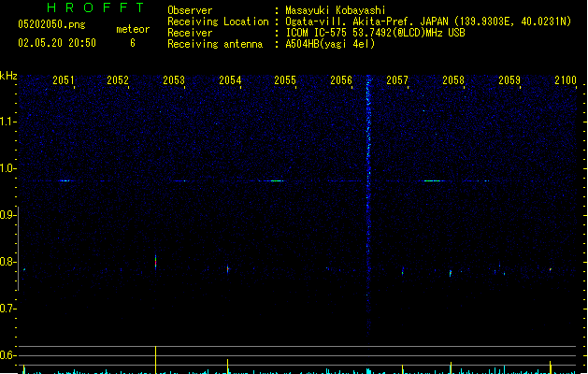Select the Ogata-vill. Akita-Pref. JAPAN location text
Image resolution: width=588 pixels, height=374 pixels.
[428, 22]
